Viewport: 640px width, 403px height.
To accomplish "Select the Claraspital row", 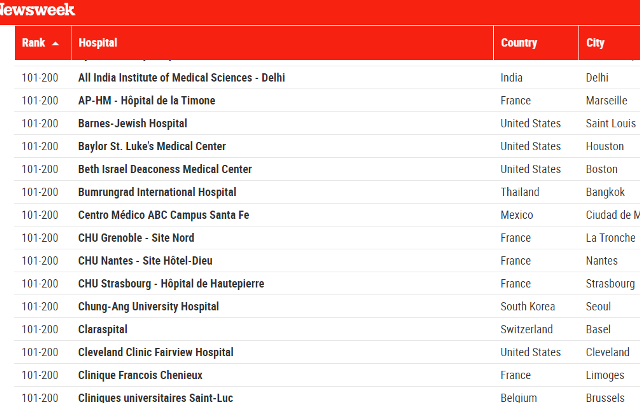I will click(327, 329).
